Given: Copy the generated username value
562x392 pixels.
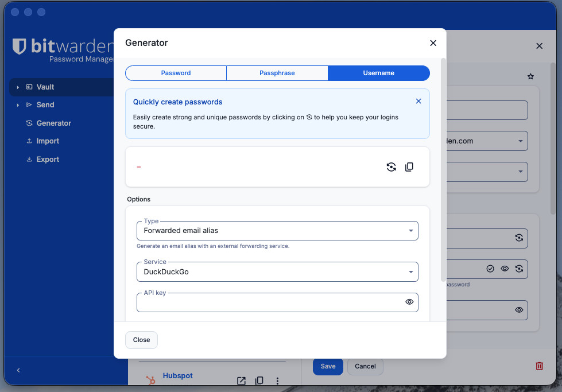Looking at the screenshot, I should [409, 167].
